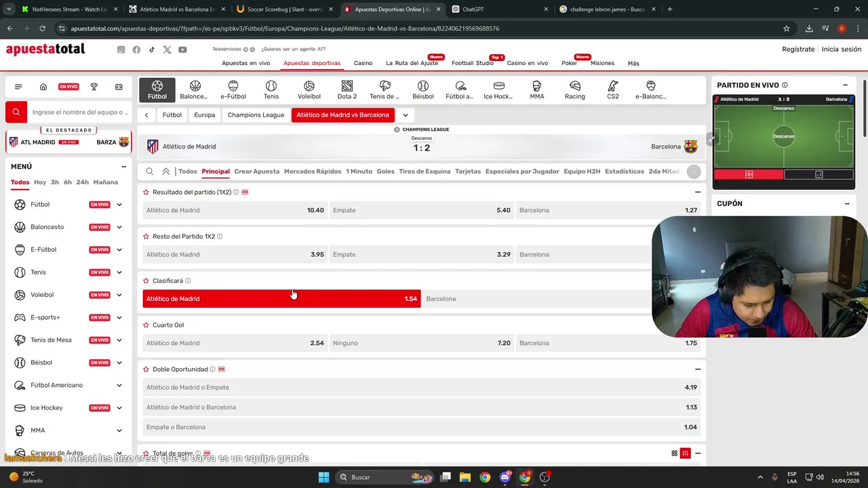Open the Casino menu item
Image resolution: width=868 pixels, height=488 pixels.
tap(363, 63)
